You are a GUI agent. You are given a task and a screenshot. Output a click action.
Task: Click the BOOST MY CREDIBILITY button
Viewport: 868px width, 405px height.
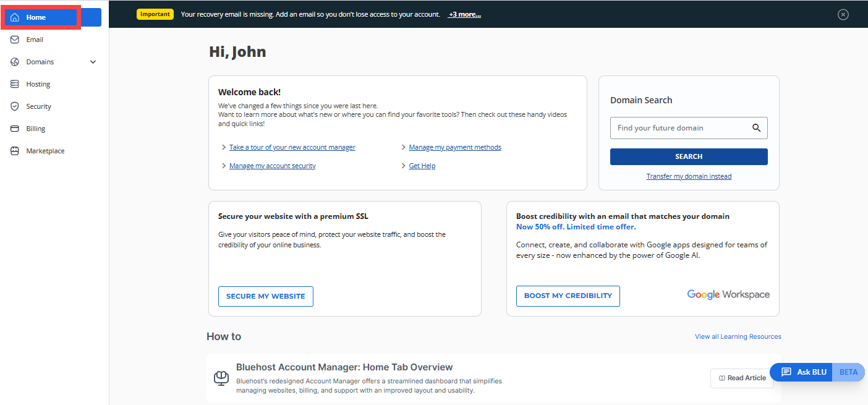568,296
